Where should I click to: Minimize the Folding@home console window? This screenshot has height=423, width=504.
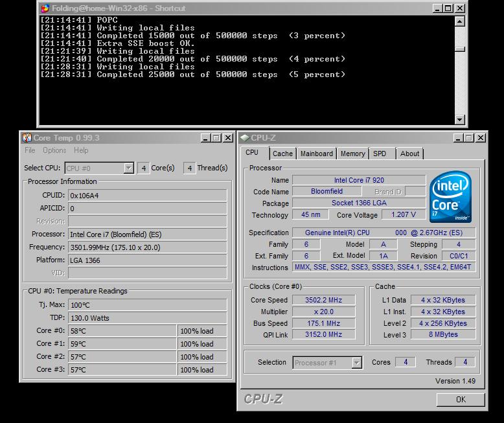(x=437, y=8)
